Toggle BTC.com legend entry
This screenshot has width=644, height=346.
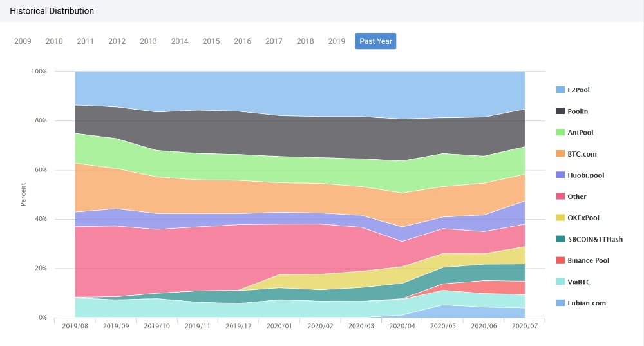coord(576,154)
